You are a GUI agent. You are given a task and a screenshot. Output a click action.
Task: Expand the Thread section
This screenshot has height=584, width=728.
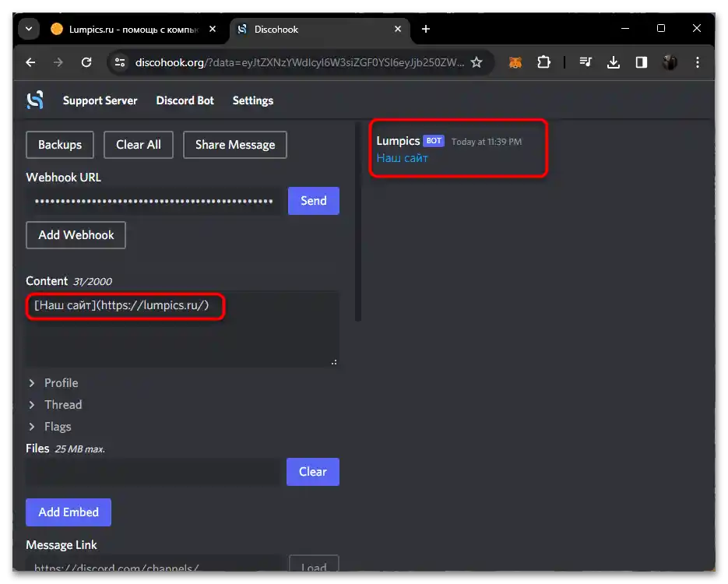(55, 405)
